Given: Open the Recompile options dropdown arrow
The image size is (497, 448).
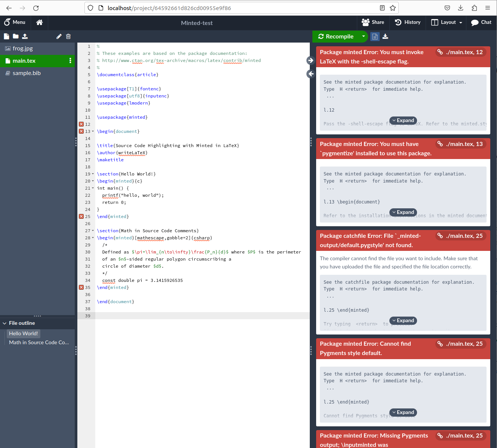Looking at the screenshot, I should 363,36.
